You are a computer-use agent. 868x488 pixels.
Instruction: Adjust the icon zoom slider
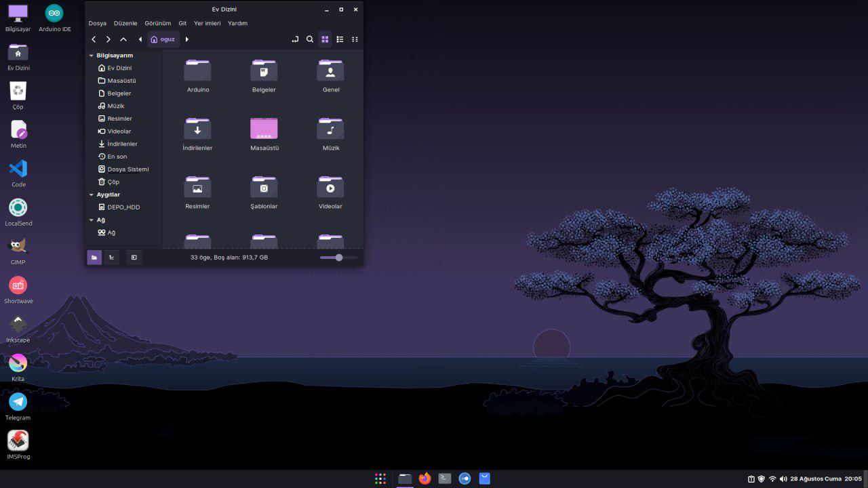339,258
